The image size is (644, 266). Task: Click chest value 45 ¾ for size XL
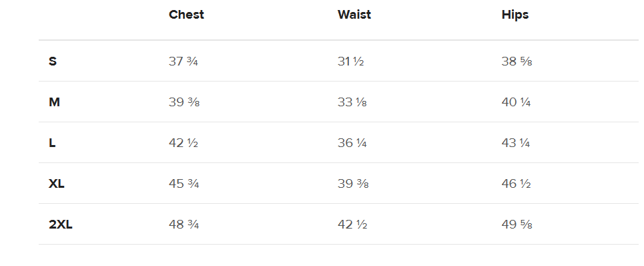[x=184, y=184]
